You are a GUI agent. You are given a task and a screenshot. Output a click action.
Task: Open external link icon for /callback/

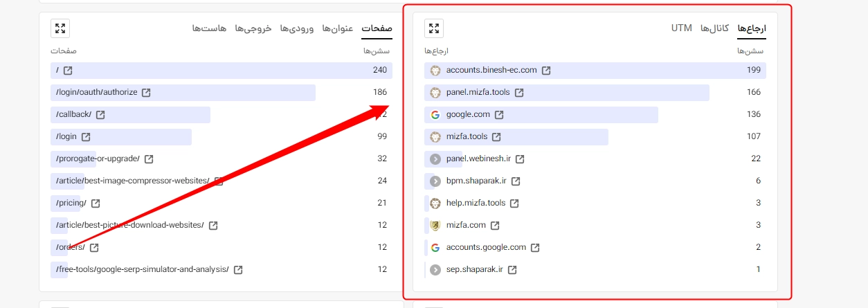click(100, 115)
